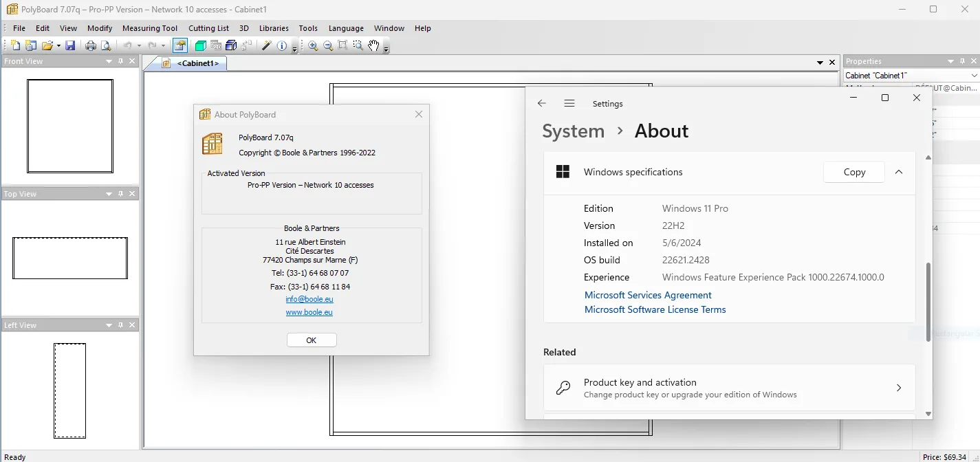Select the Pan hand tool
980x462 pixels.
373,45
